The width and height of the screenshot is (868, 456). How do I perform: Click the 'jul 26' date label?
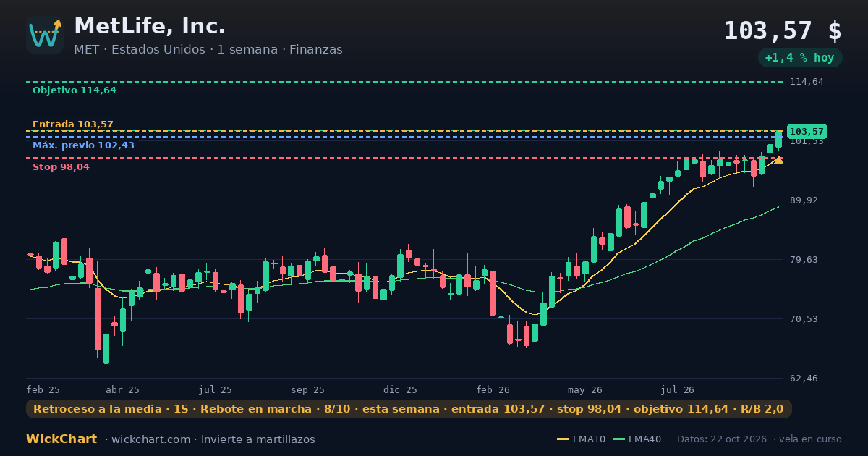[678, 389]
